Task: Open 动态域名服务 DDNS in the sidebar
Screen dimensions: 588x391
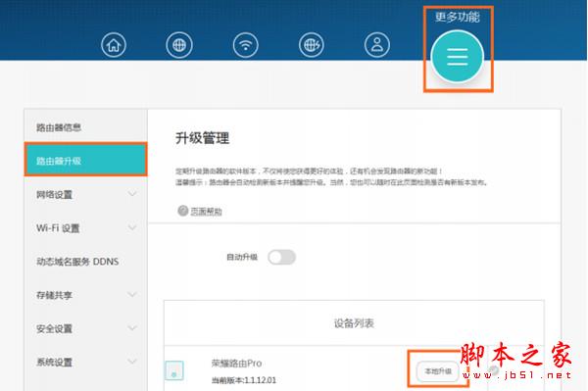Action: 86,262
